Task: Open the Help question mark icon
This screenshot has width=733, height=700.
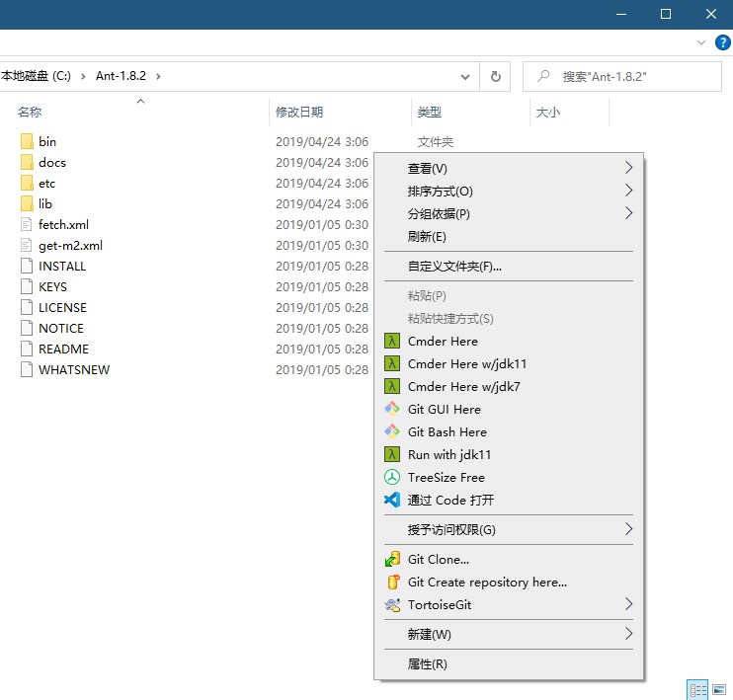Action: [722, 42]
